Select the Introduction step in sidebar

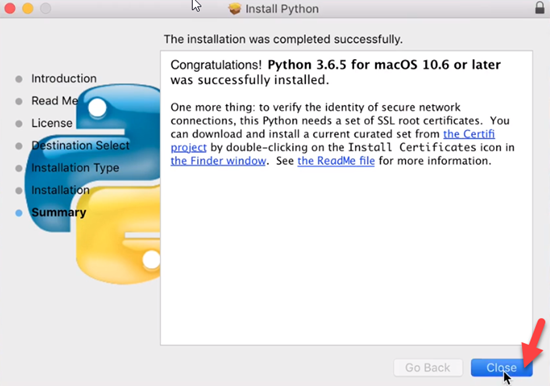point(64,79)
